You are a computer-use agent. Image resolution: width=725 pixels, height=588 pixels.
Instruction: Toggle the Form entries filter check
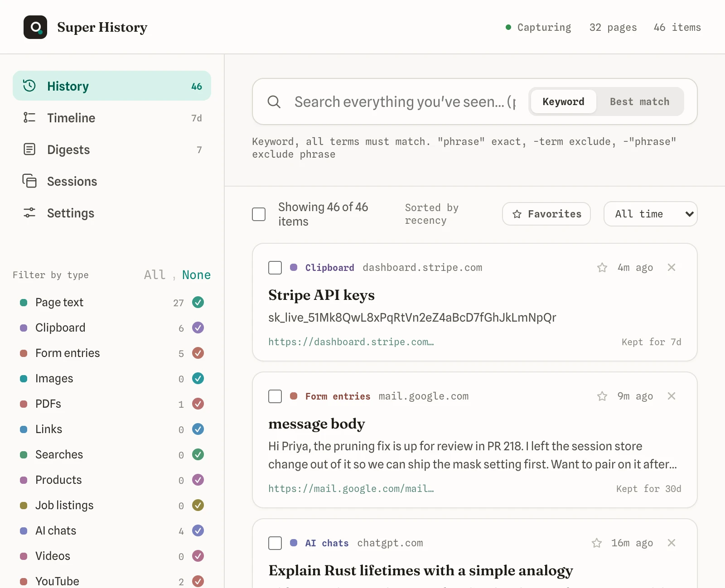198,353
